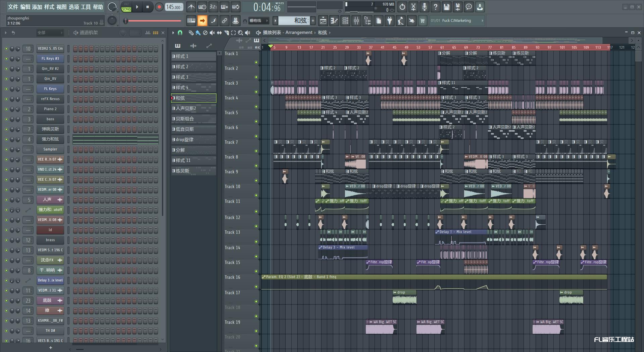Open the 样式 menu
Image resolution: width=644 pixels, height=352 pixels.
click(49, 7)
